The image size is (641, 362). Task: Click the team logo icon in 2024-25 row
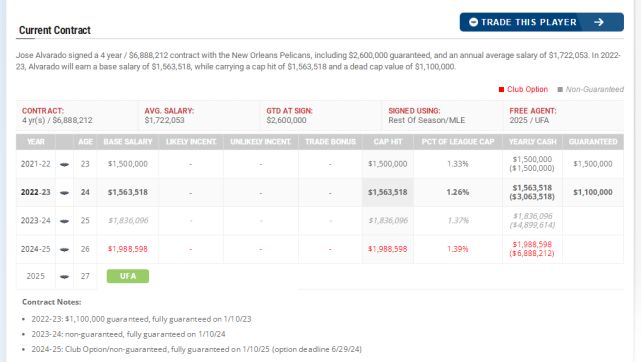[x=64, y=250]
